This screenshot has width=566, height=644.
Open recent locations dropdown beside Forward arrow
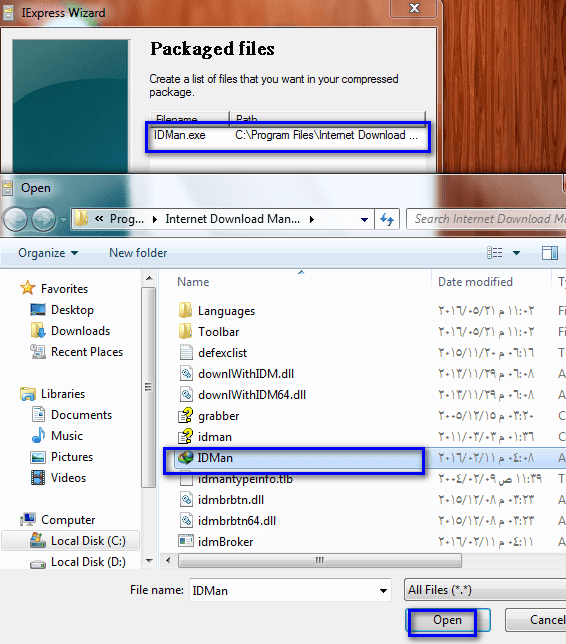click(63, 220)
